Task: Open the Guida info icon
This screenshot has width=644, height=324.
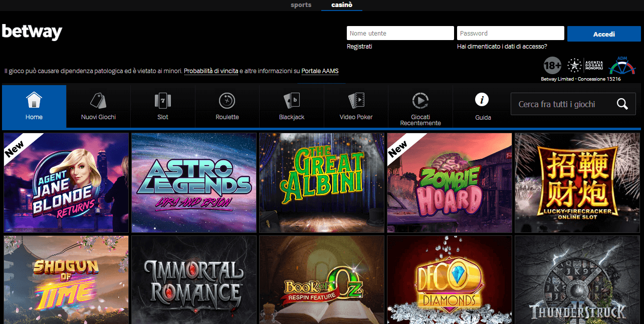Action: [x=482, y=100]
